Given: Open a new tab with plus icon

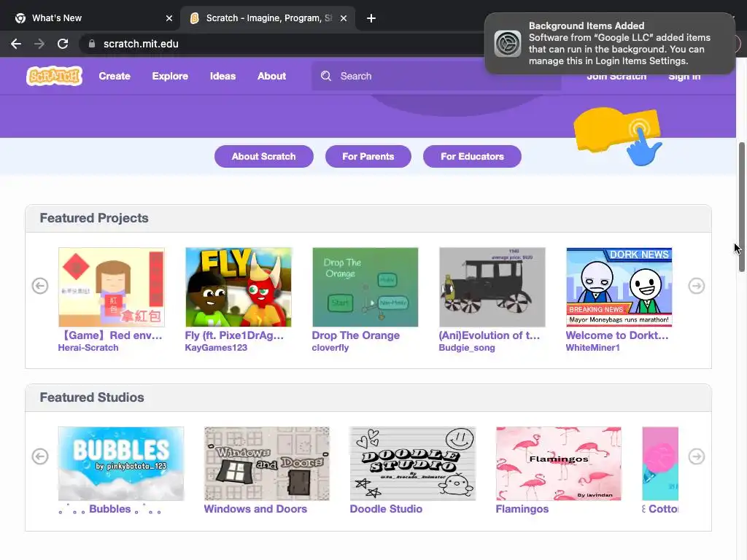Looking at the screenshot, I should click(x=371, y=18).
